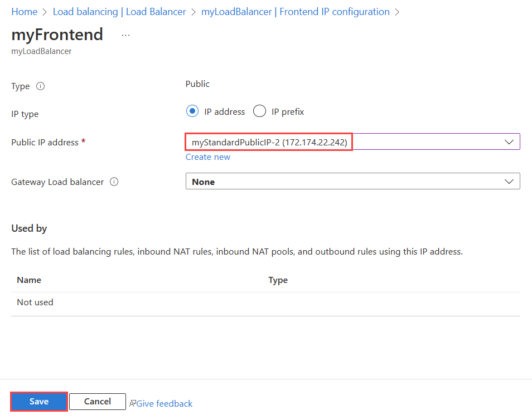
Task: Open the Give feedback link
Action: click(x=164, y=403)
